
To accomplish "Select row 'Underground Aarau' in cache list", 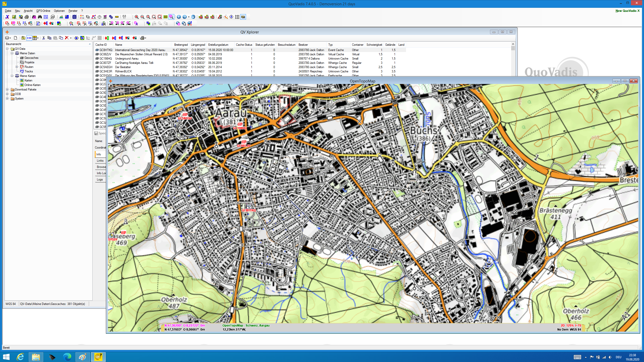I will tap(250, 59).
